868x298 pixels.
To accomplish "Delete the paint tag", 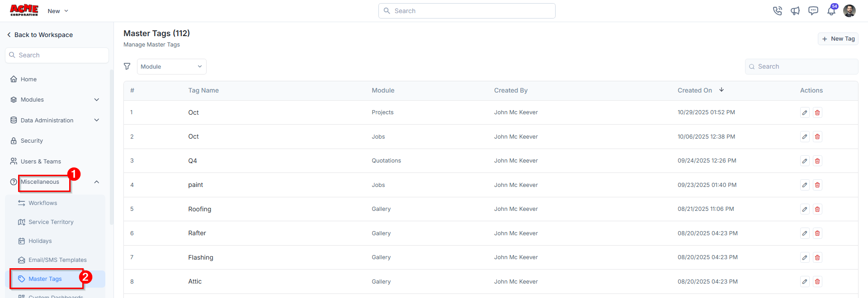I will tap(817, 185).
